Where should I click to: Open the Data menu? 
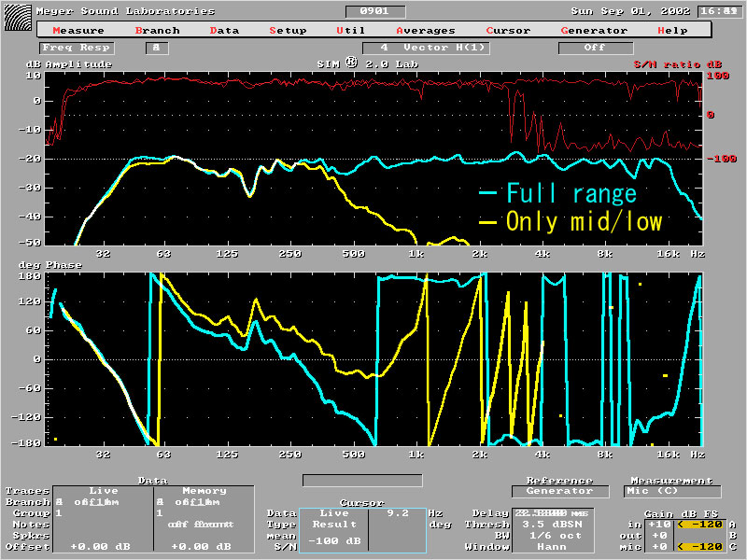[224, 31]
